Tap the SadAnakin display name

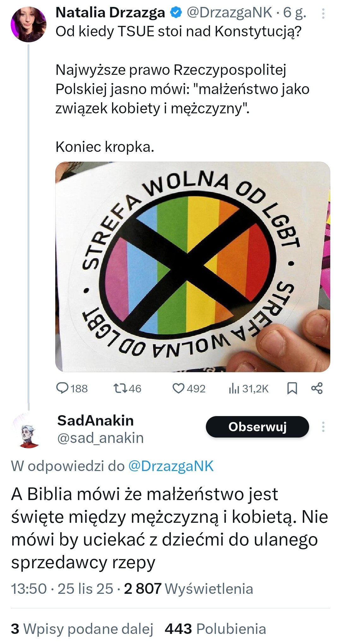point(95,420)
